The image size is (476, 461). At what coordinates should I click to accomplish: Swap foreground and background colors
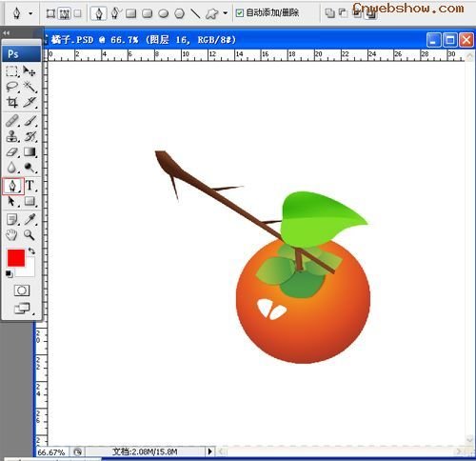click(x=31, y=251)
